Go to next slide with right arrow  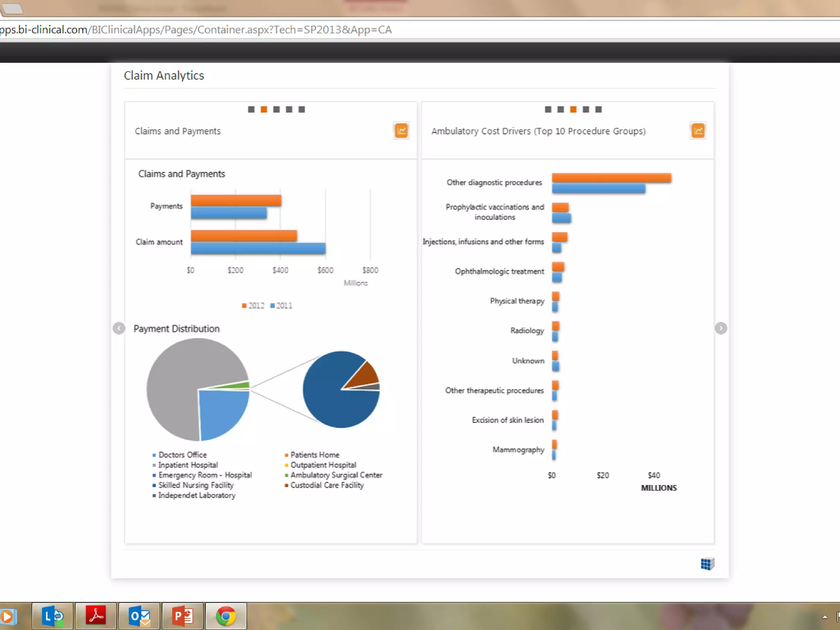[x=721, y=328]
